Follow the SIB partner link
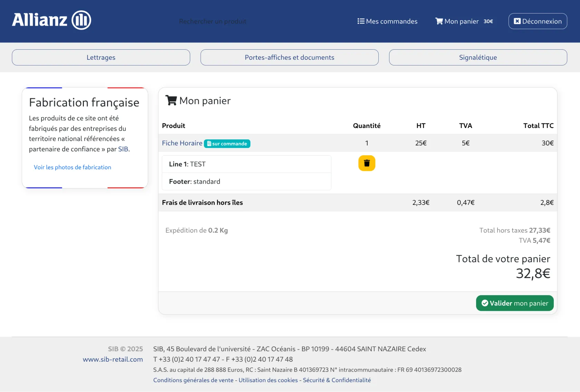Image resolution: width=580 pixels, height=392 pixels. click(123, 149)
